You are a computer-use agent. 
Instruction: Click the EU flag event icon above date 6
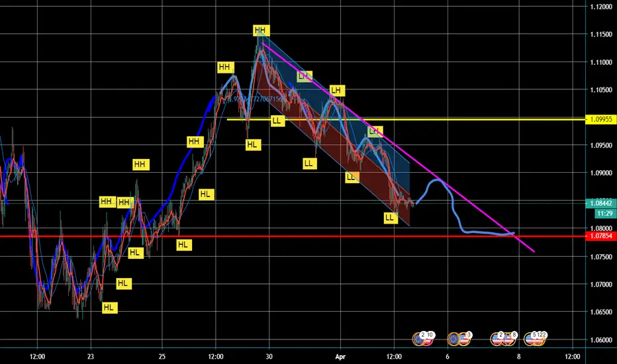[x=453, y=339]
